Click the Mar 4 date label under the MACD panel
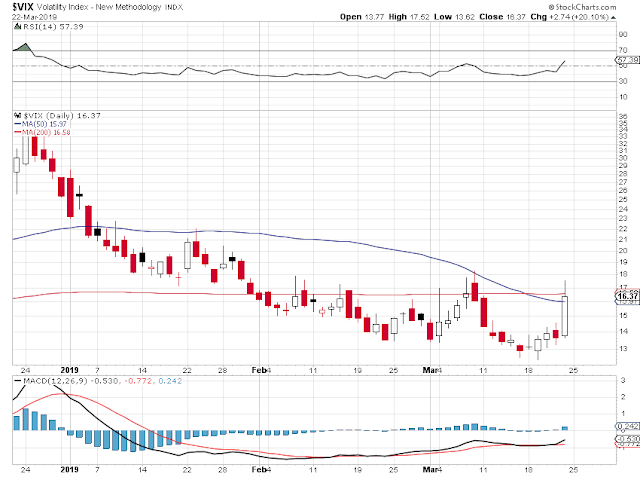 [432, 470]
